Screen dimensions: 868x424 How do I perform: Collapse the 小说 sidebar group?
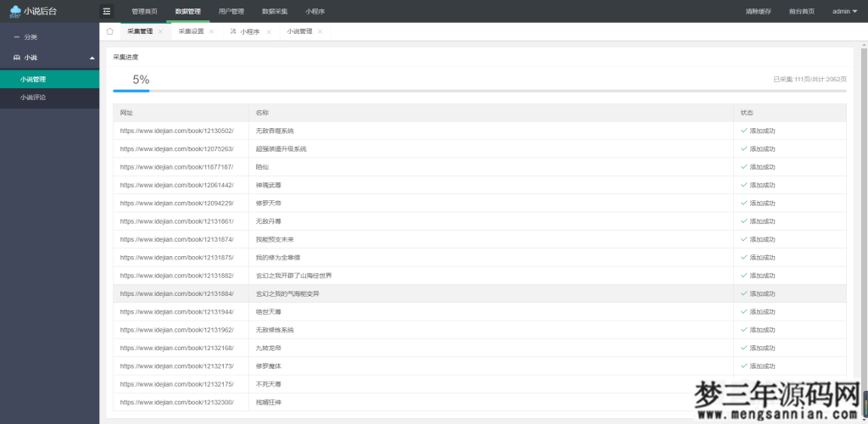click(x=92, y=58)
